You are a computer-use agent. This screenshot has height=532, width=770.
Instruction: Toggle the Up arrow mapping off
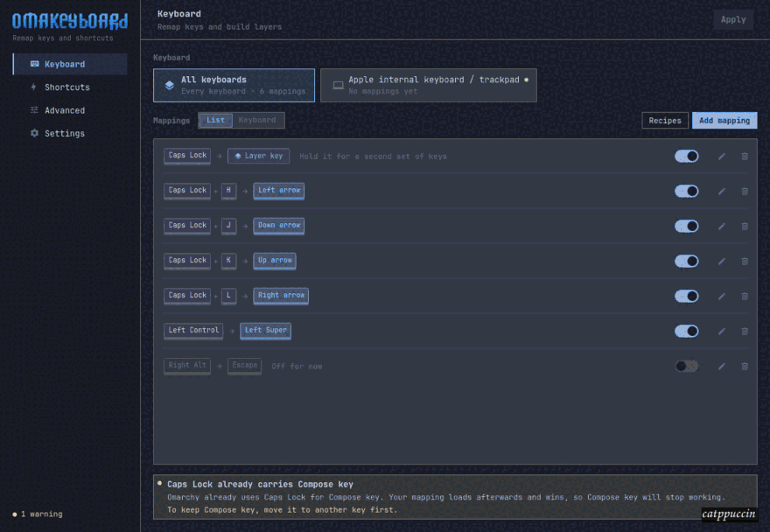(x=686, y=262)
